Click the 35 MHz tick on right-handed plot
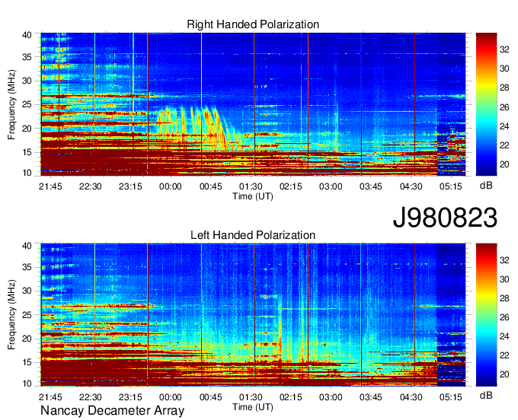This screenshot has height=420, width=518. (x=27, y=57)
